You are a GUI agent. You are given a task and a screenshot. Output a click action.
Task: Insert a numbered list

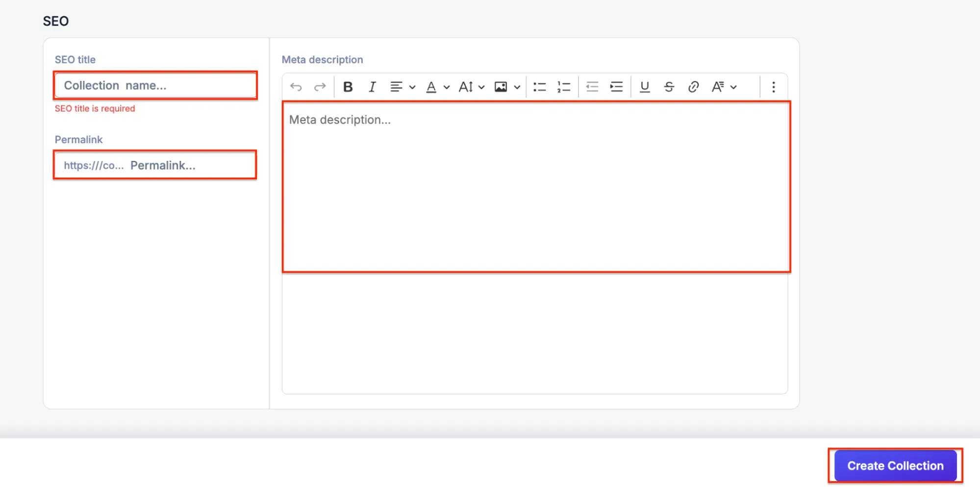tap(564, 87)
